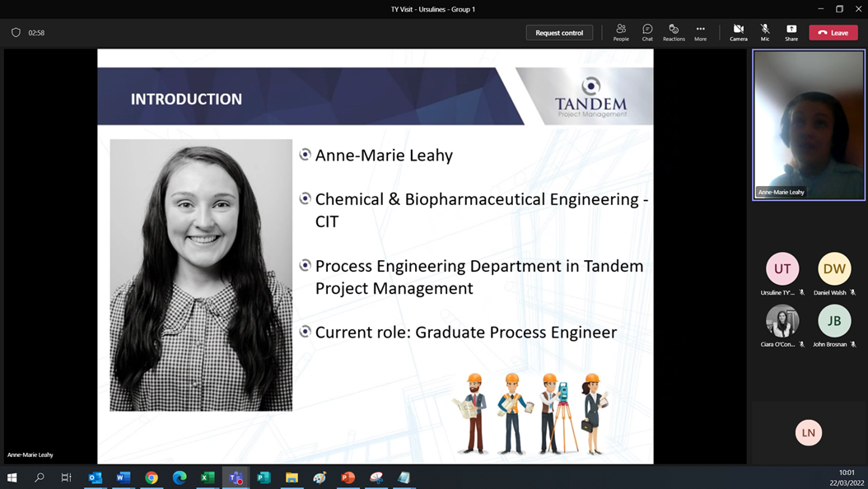The width and height of the screenshot is (868, 489).
Task: Open Outlook from the taskbar
Action: [96, 477]
